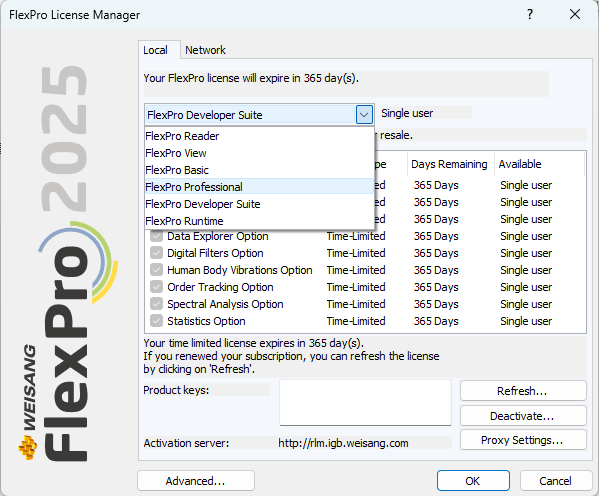Toggle the Statistics Option checkbox
599x496 pixels.
coord(156,321)
